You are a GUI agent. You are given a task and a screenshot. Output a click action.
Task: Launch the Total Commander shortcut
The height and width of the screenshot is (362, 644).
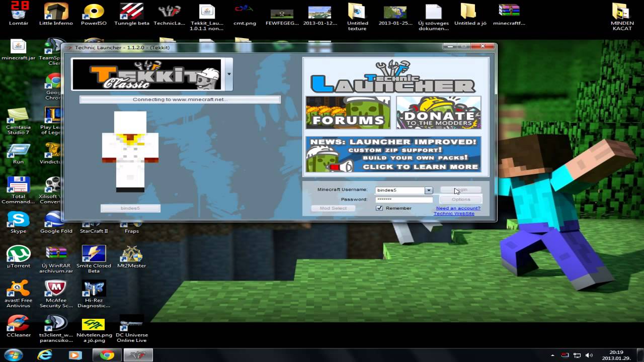tap(19, 190)
